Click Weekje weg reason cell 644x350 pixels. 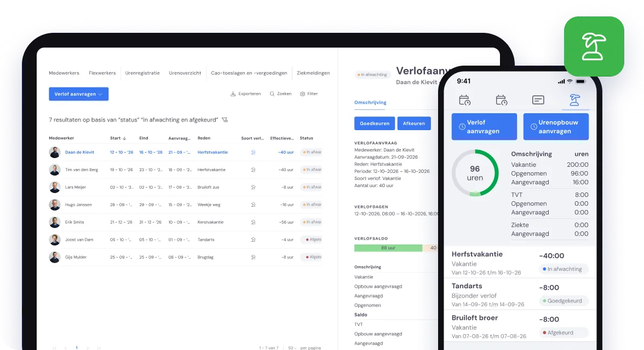click(x=209, y=205)
